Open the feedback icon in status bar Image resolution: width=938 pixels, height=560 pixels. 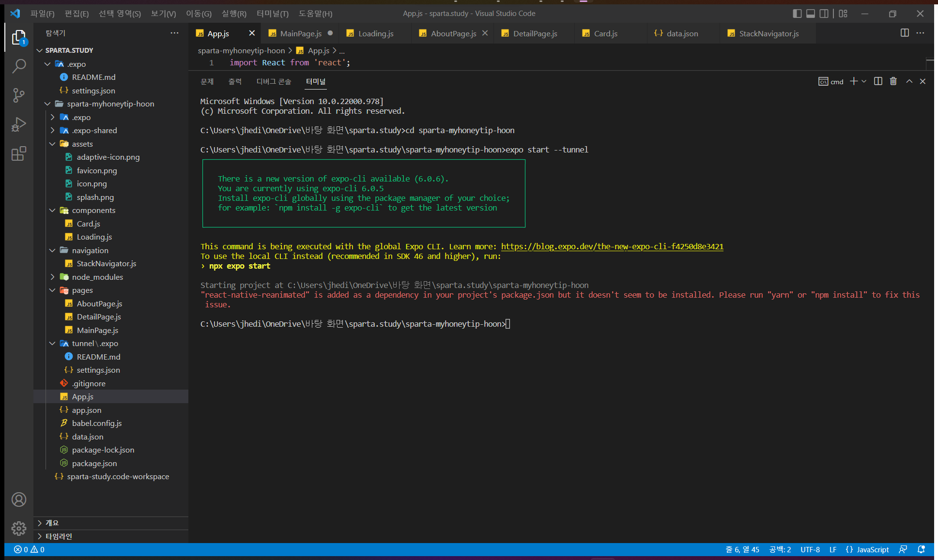pyautogui.click(x=903, y=549)
